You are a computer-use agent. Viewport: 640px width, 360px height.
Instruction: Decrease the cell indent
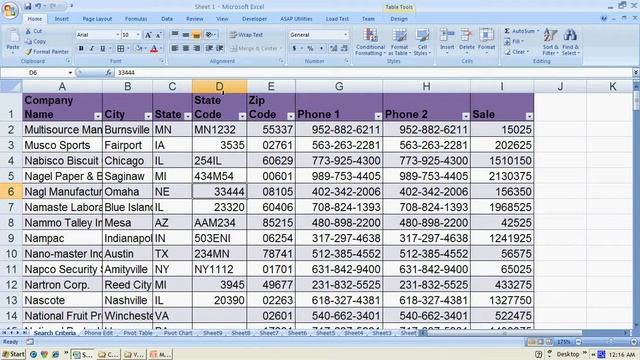(x=209, y=49)
